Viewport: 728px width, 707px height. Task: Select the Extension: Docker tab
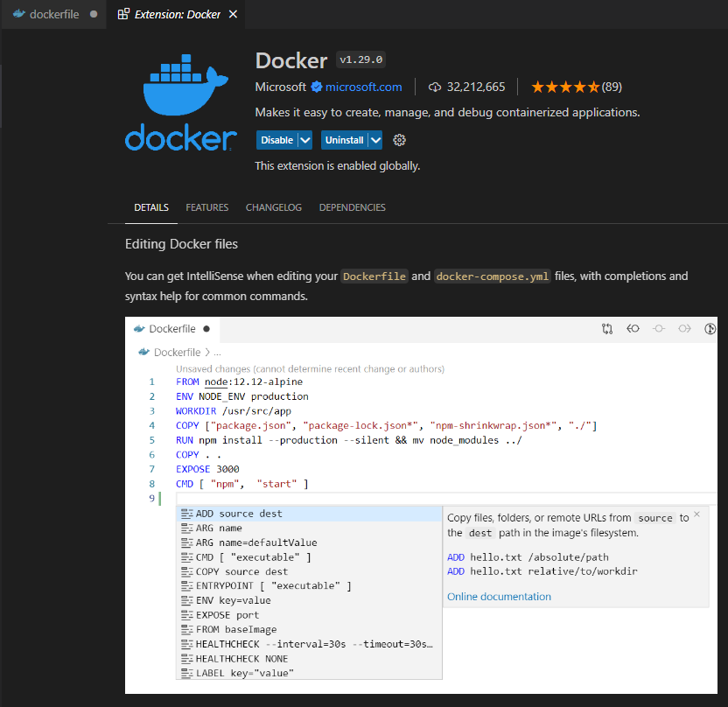tap(177, 14)
